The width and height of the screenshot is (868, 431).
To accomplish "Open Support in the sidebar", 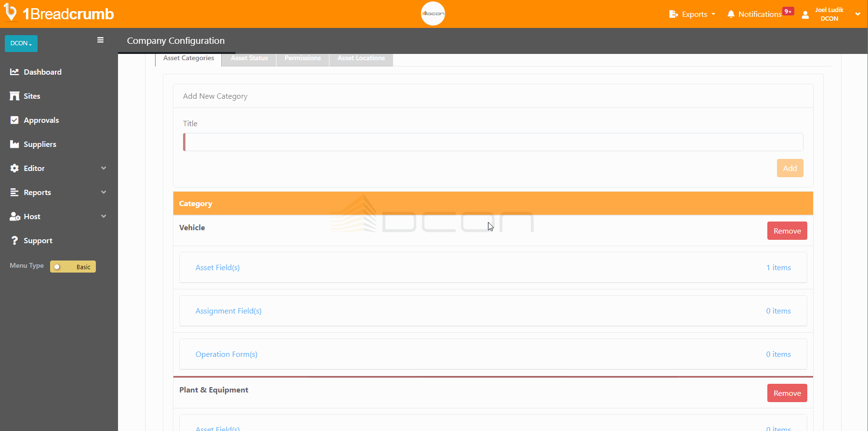I will (38, 240).
